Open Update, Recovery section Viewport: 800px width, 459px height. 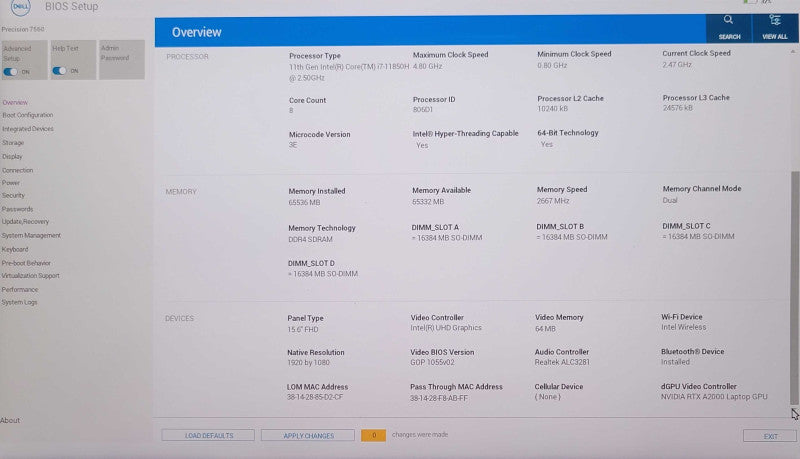[26, 222]
